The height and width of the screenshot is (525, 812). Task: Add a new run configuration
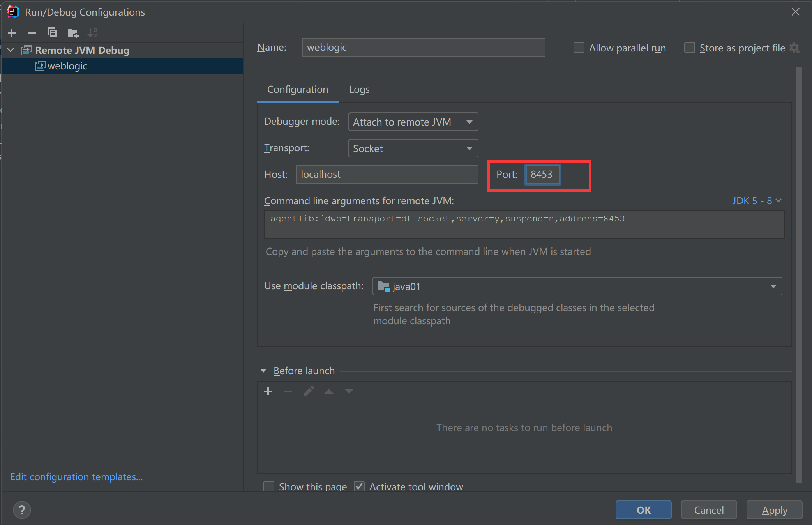[12, 33]
